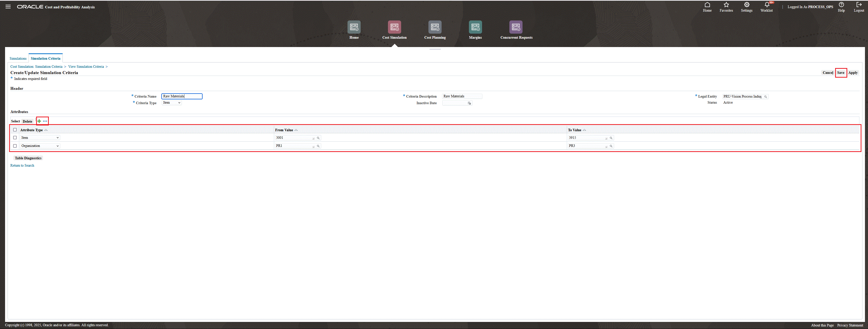Click the Save button
Viewport: 868px width, 329px height.
pyautogui.click(x=840, y=73)
